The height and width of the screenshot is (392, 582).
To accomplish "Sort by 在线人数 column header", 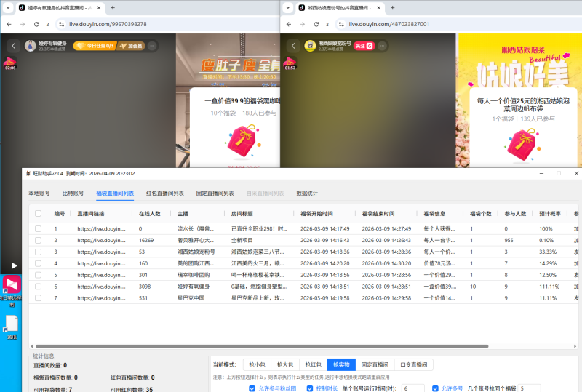I will click(150, 213).
